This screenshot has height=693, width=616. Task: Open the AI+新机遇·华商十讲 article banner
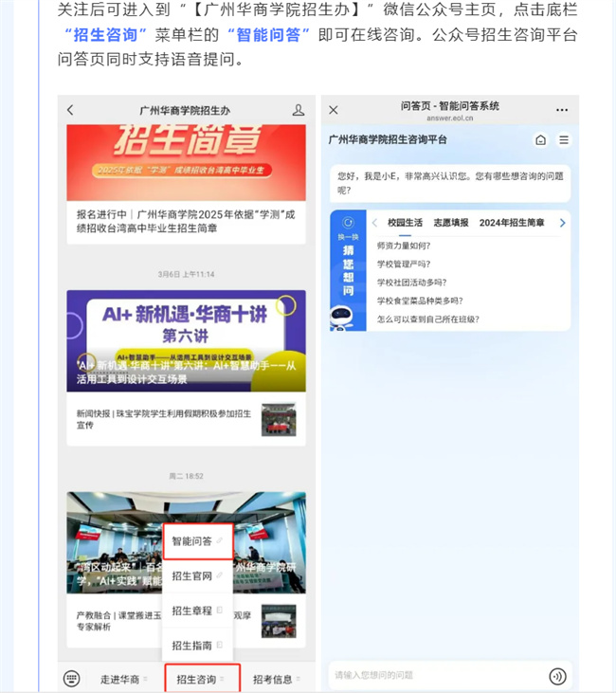pos(186,341)
